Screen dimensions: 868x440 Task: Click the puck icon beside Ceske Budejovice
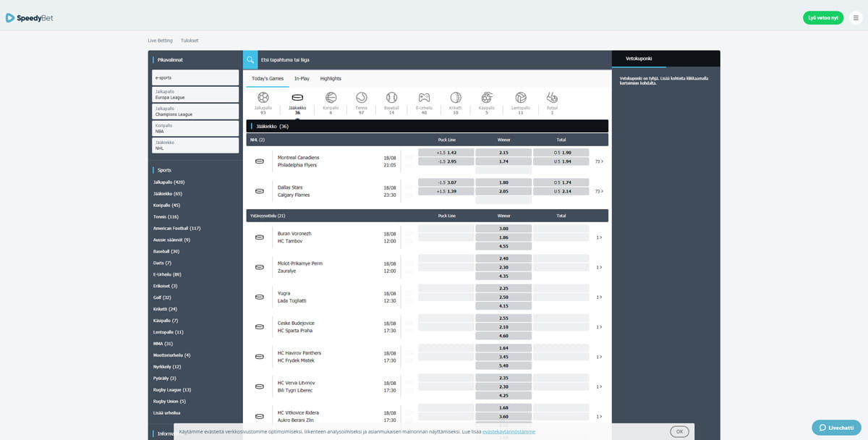[260, 327]
